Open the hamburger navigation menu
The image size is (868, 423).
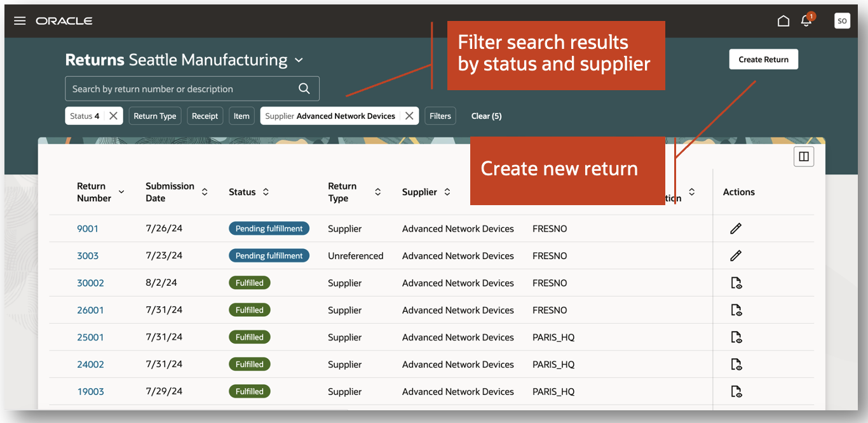tap(20, 21)
